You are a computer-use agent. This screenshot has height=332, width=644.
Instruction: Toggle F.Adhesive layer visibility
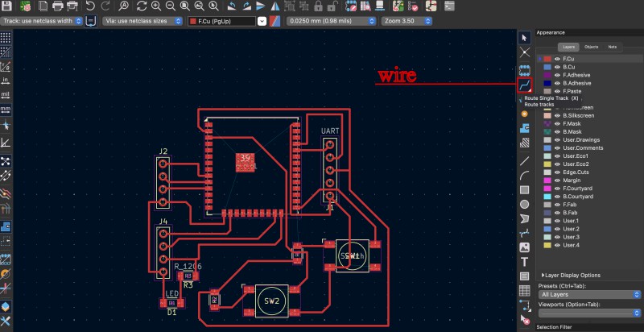point(557,75)
